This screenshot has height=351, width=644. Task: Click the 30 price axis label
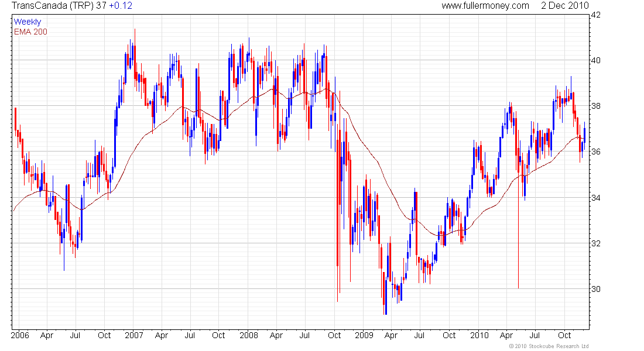click(x=595, y=289)
